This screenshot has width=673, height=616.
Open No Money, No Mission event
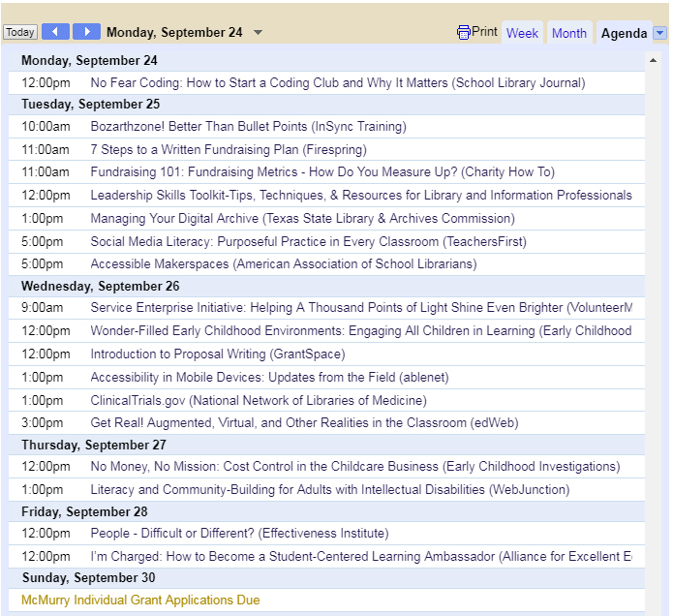pyautogui.click(x=355, y=467)
